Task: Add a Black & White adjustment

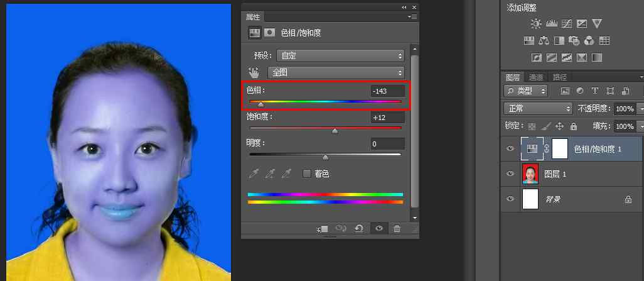Action: (559, 40)
